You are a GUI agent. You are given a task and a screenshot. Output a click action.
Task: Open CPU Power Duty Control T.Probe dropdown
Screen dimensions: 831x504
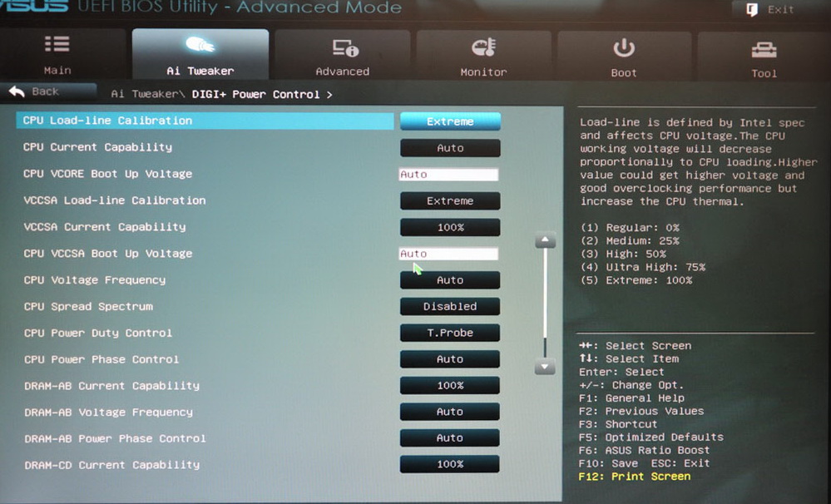450,333
